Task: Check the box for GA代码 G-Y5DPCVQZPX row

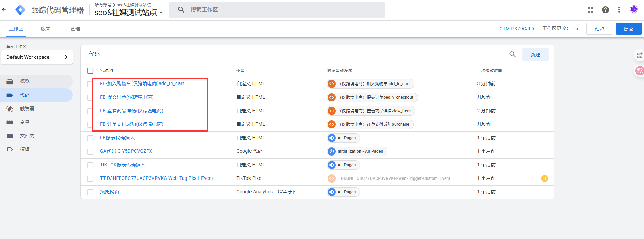Action: pos(90,152)
